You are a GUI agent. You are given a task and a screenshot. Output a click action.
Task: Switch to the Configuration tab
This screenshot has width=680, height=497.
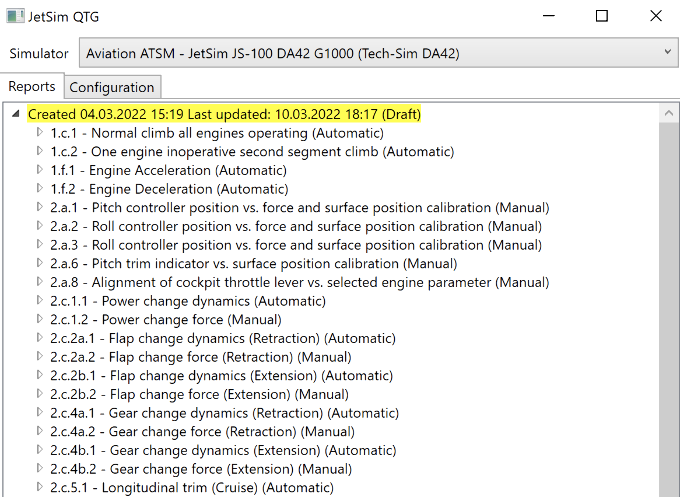pyautogui.click(x=112, y=87)
